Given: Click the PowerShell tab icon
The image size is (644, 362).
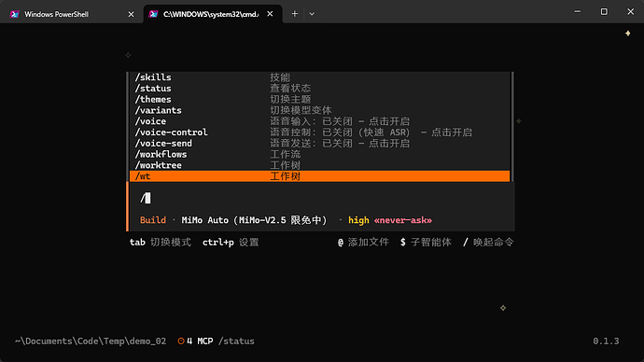Looking at the screenshot, I should 15,14.
